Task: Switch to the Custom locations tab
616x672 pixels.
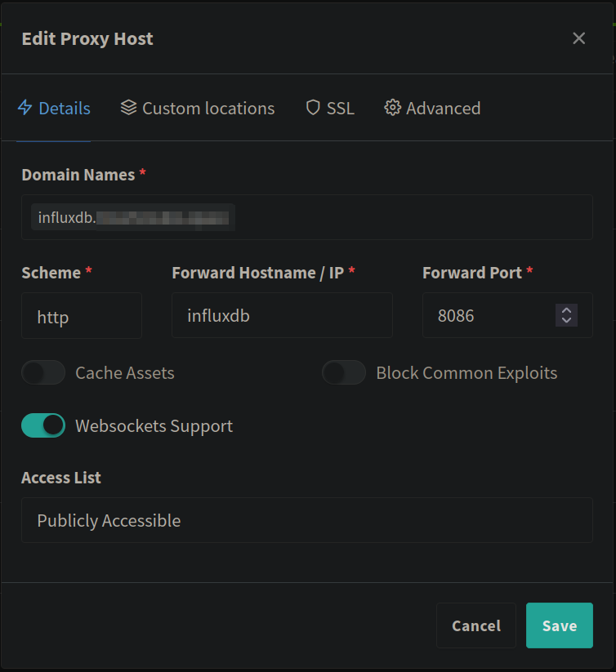Action: point(208,108)
